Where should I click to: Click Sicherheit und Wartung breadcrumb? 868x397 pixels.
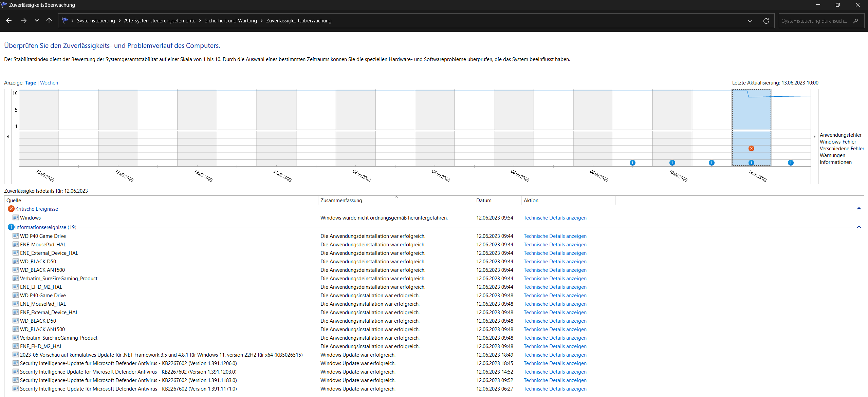(230, 21)
